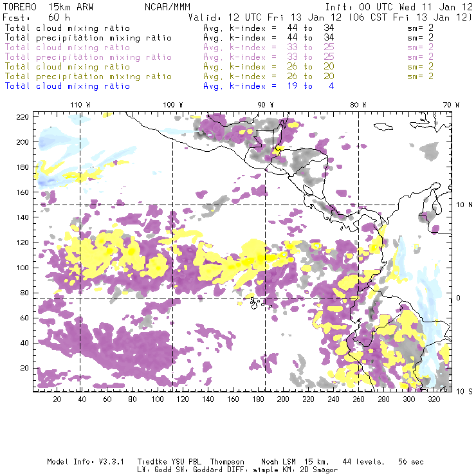Click the '260' tick label on the horizontal axis
Screen dimensions: 476x476
click(x=358, y=399)
